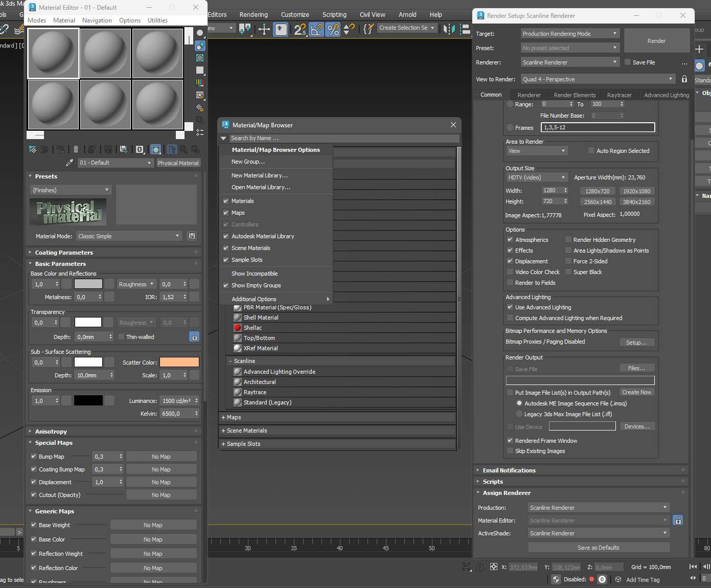Open the Base Color gray swatch
711x588 pixels.
(88, 284)
